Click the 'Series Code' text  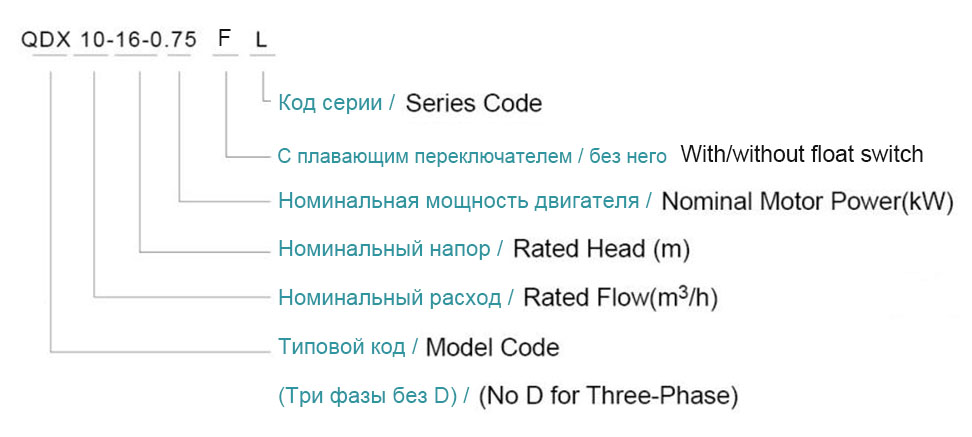[474, 103]
